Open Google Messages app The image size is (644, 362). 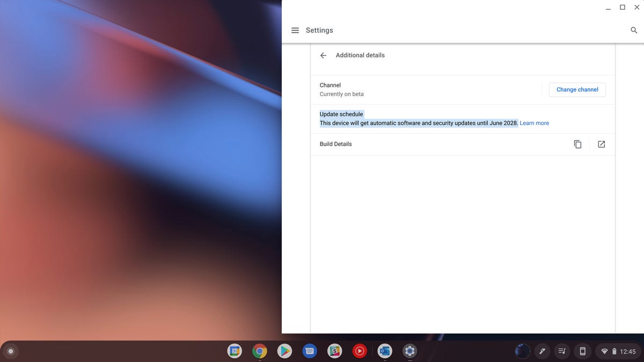pos(309,351)
